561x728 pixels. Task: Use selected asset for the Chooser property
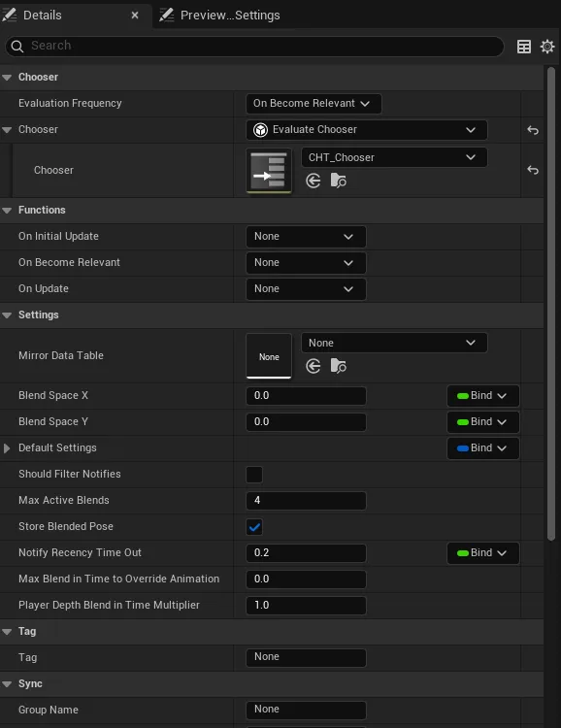313,181
